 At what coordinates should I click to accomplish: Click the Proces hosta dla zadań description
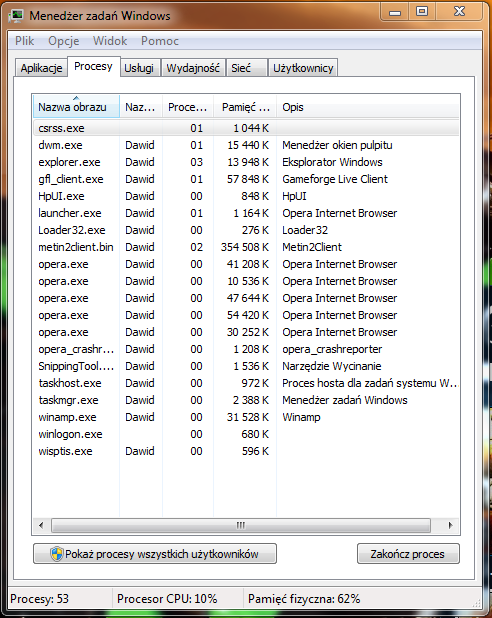(369, 383)
